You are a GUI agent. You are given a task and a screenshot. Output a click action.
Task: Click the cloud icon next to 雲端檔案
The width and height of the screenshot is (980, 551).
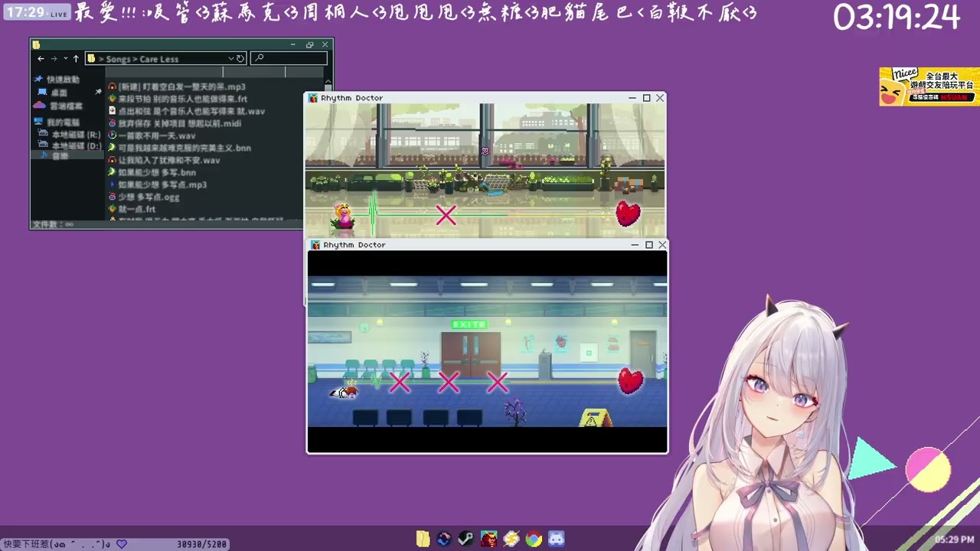coord(40,105)
